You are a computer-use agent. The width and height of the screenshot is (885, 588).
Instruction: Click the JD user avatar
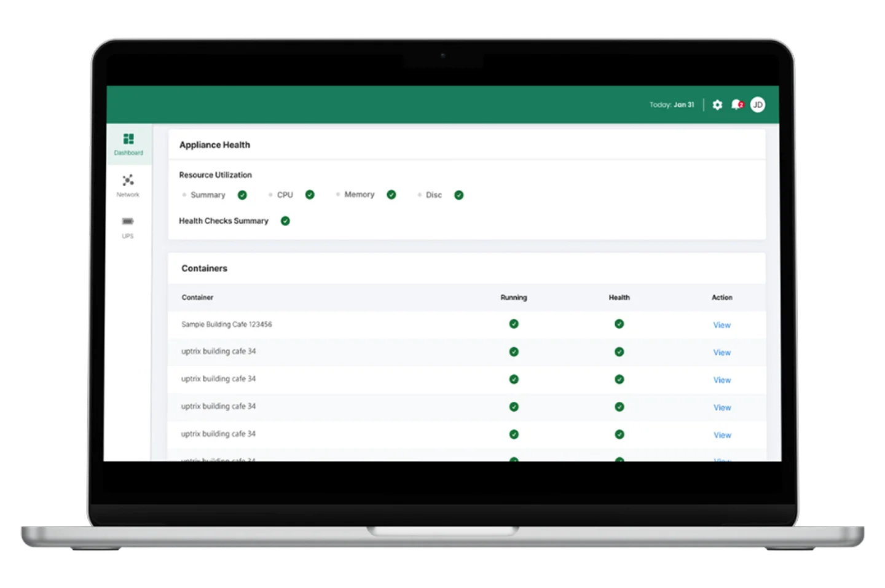pyautogui.click(x=758, y=105)
